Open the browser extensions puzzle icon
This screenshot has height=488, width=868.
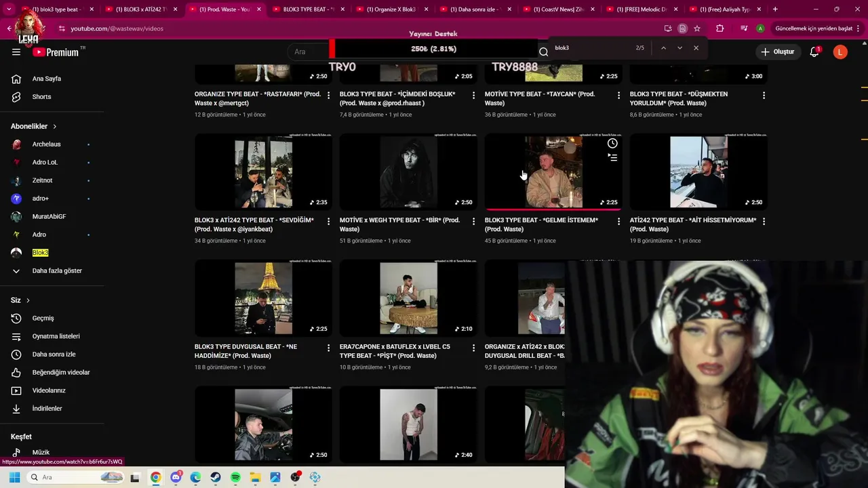tap(719, 28)
